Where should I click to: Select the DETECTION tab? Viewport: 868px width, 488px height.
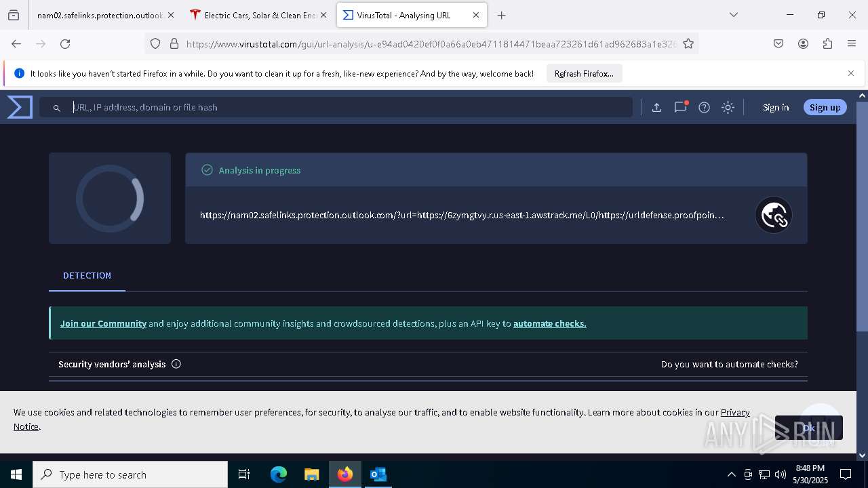(x=87, y=275)
